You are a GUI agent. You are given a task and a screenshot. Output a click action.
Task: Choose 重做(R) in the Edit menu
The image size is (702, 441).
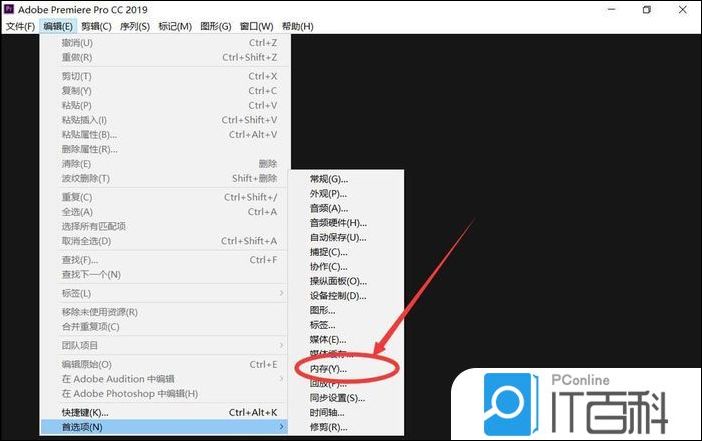(x=164, y=57)
